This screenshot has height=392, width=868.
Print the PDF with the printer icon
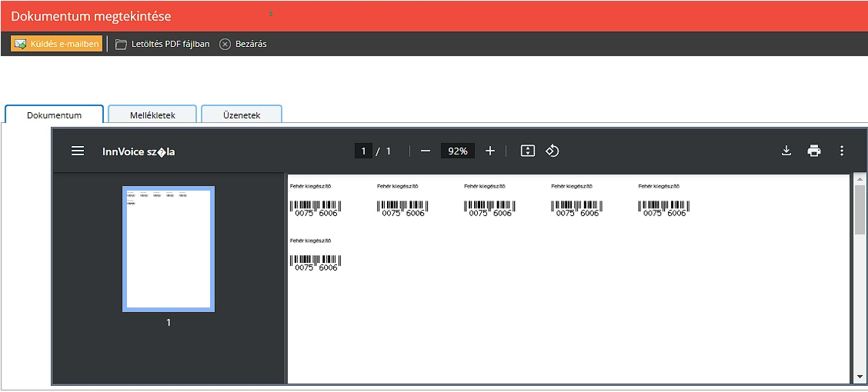click(x=814, y=151)
